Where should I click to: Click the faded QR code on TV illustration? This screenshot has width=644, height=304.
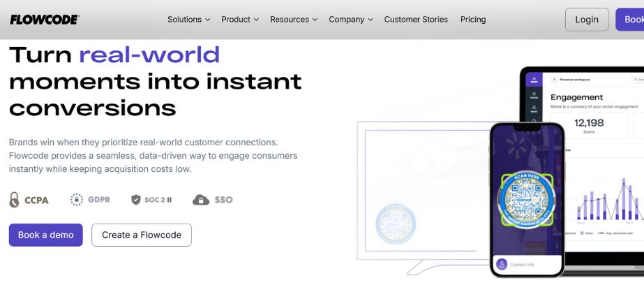396,223
